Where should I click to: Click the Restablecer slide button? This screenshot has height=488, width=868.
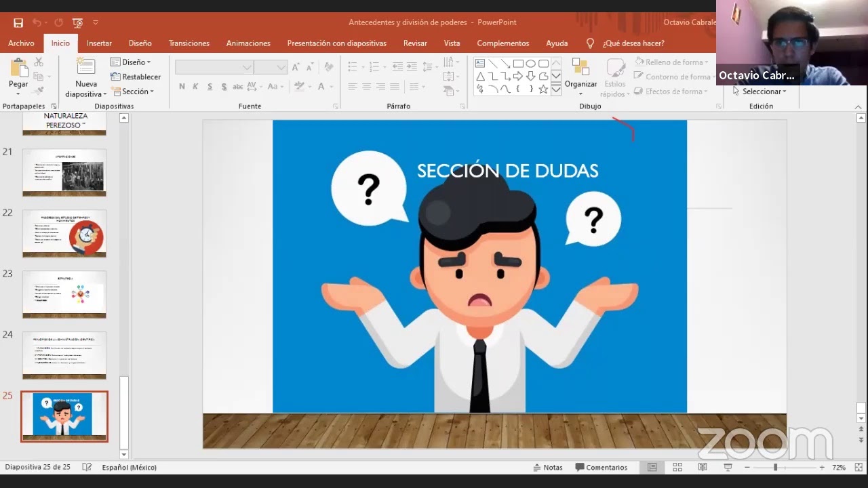(136, 77)
